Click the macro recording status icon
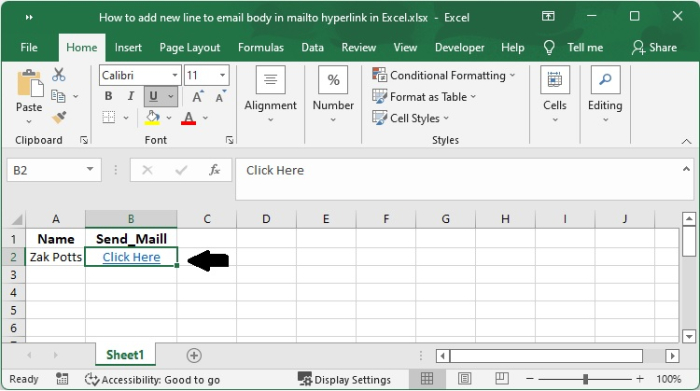 pos(62,379)
